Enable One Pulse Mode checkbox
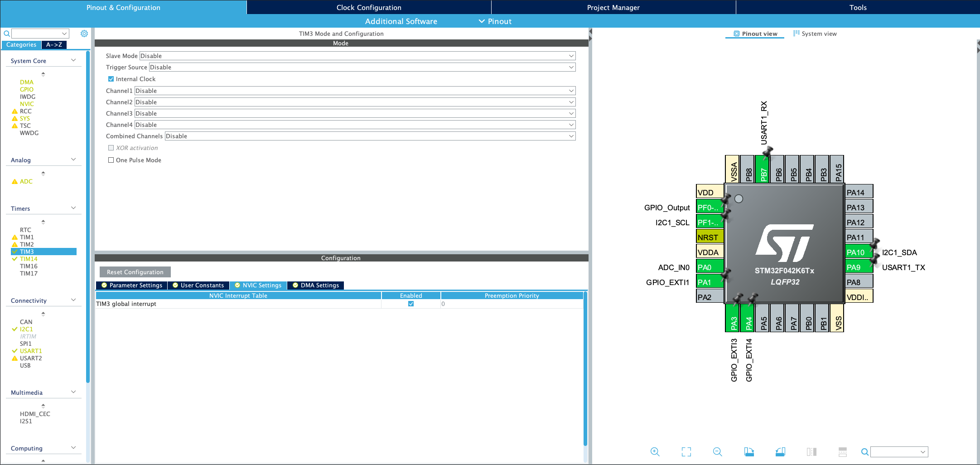Screen dimensions: 980x465 (111, 160)
